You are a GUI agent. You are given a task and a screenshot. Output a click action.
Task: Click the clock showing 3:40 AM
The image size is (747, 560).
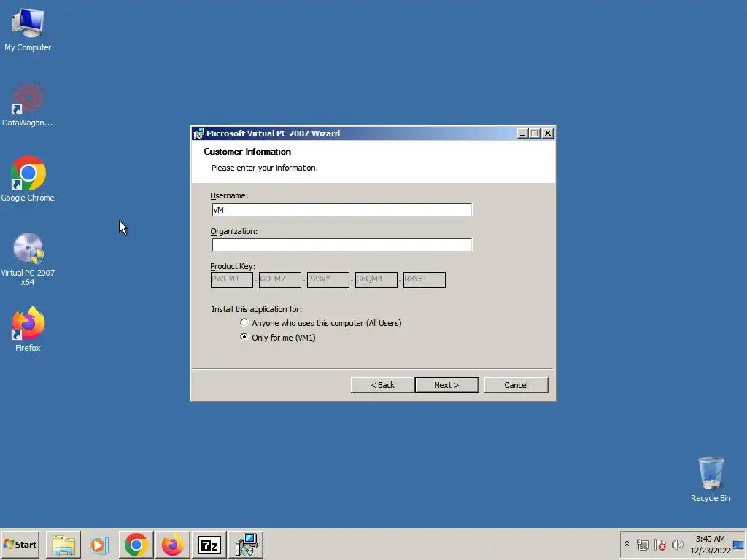710,539
